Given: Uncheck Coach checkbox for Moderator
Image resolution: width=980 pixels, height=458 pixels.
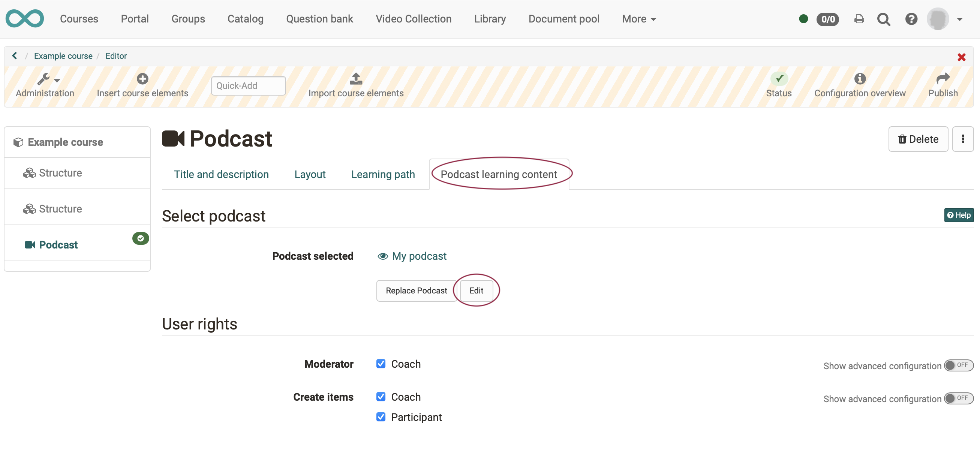Looking at the screenshot, I should coord(381,364).
